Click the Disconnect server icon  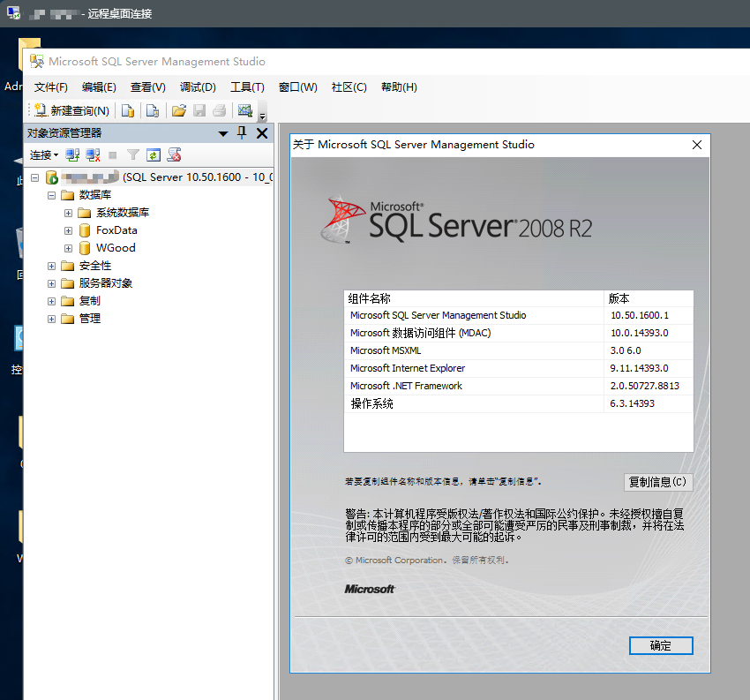93,155
